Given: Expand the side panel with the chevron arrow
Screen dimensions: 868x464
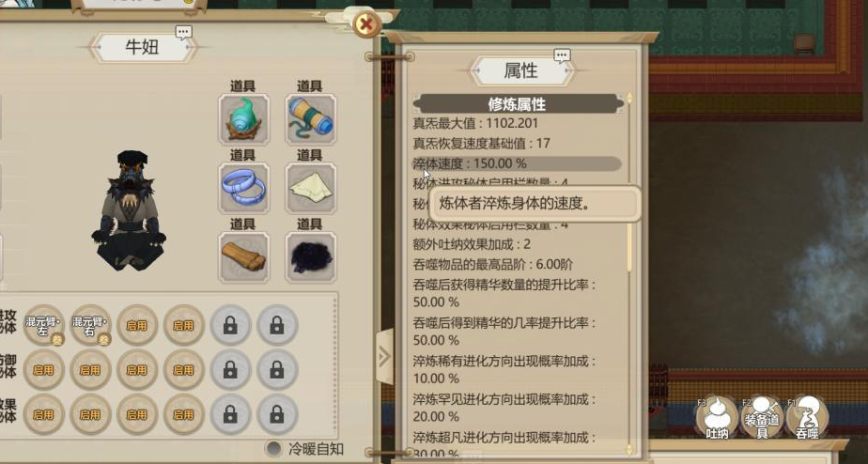Looking at the screenshot, I should (385, 357).
